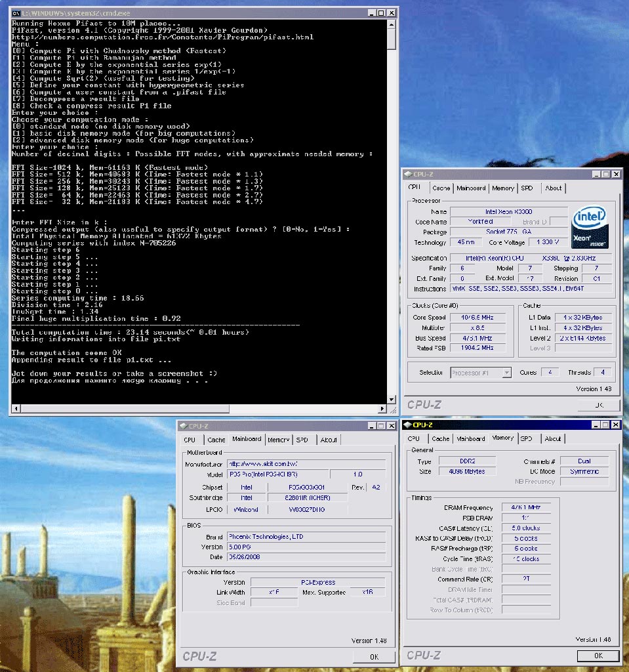The image size is (629, 672).
Task: Minimize the CPU-Z Memory window
Action: coord(596,425)
